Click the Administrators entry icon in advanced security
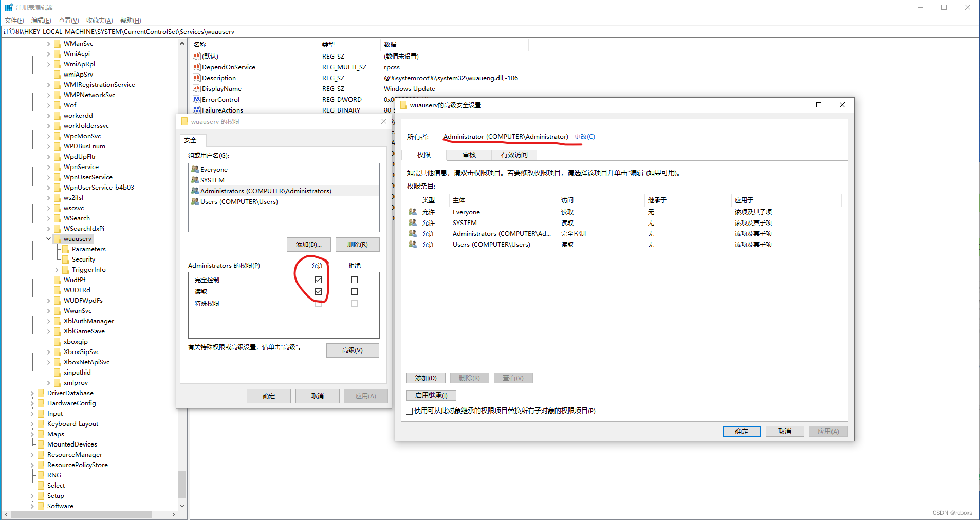Screen dimensions: 980x520 (413, 233)
